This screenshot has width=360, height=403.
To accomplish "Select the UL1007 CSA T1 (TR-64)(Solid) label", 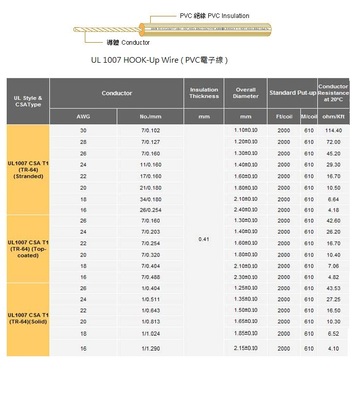I will point(28,318).
